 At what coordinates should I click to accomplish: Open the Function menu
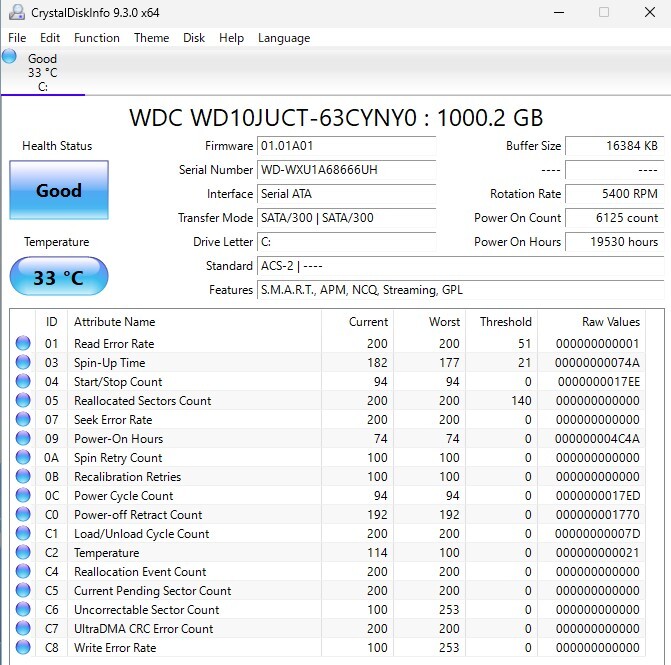click(x=97, y=38)
